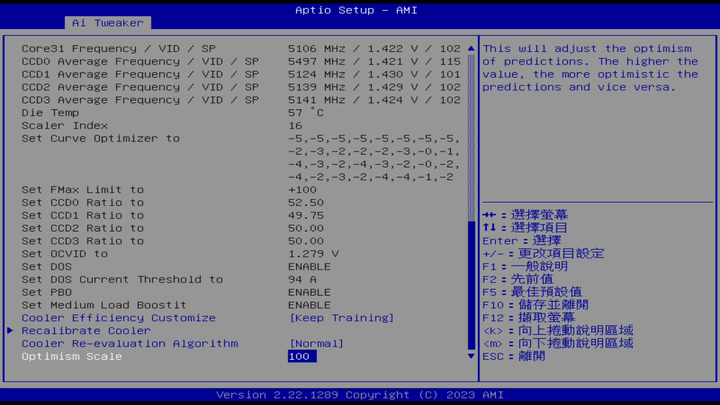This screenshot has width=720, height=405.
Task: Click the Aptio Setup - AMI title
Action: 356,10
